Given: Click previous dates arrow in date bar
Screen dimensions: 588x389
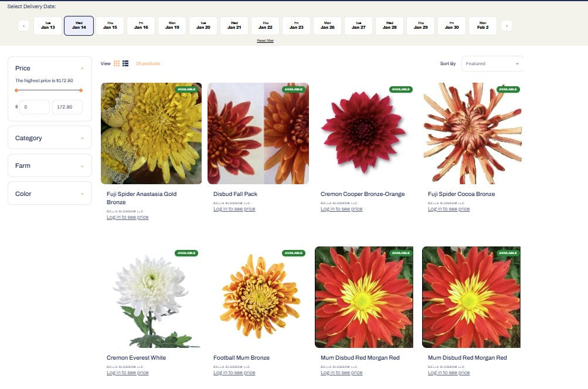Looking at the screenshot, I should tap(24, 26).
